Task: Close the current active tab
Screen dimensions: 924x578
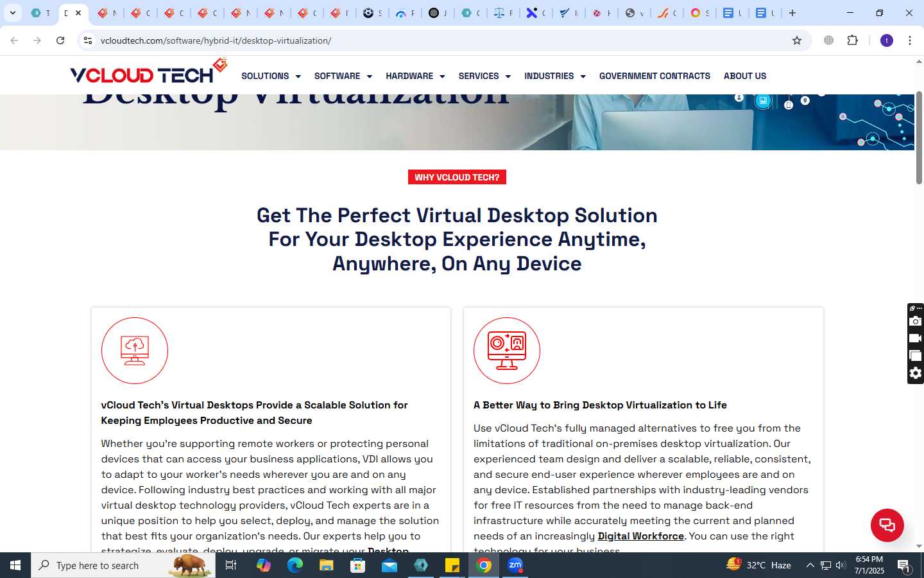Action: pyautogui.click(x=78, y=13)
